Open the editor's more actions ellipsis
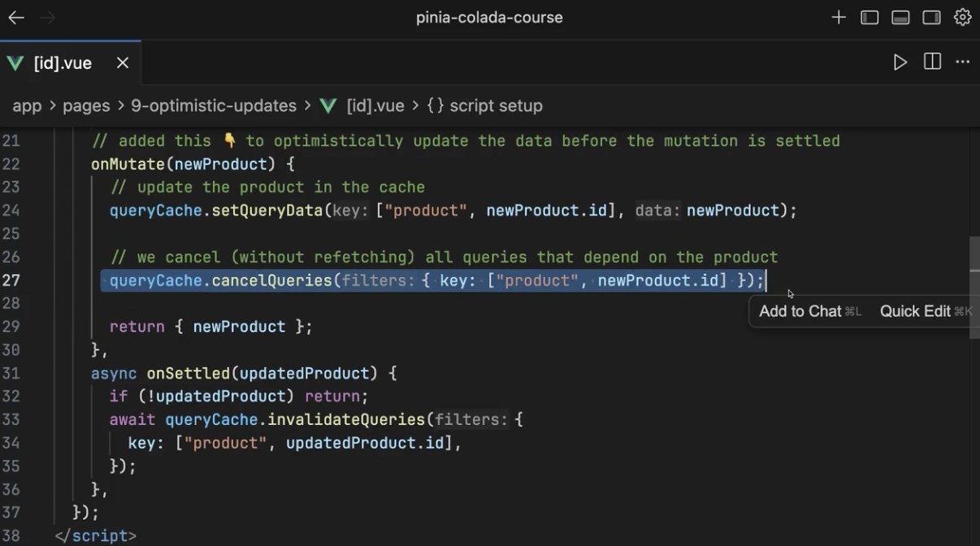Image resolution: width=980 pixels, height=546 pixels. 963,63
